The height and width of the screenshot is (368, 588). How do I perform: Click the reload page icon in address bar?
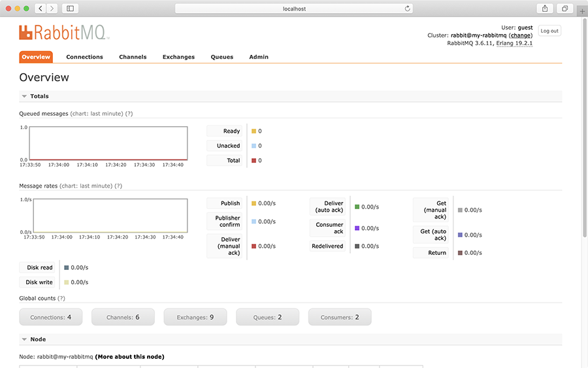pos(408,8)
